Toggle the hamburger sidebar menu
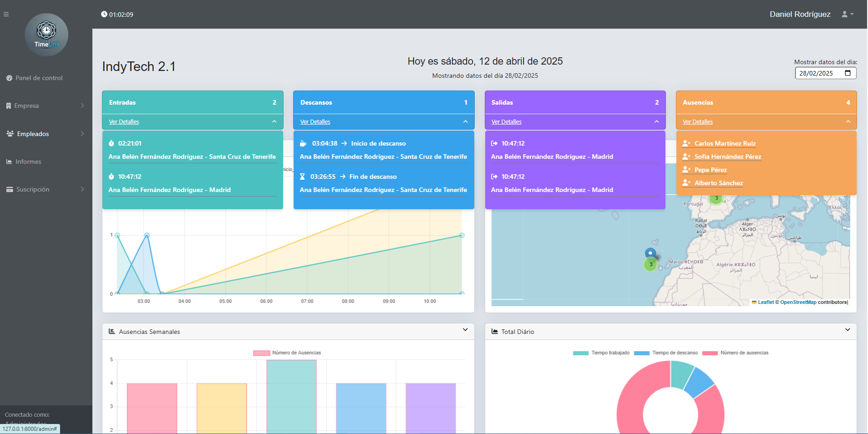Viewport: 868px width, 434px height. [x=6, y=14]
